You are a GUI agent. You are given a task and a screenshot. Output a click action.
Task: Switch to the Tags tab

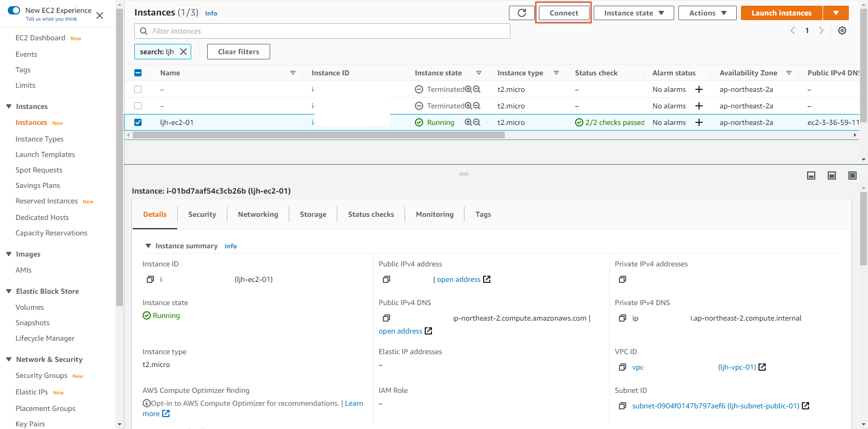[x=483, y=214]
